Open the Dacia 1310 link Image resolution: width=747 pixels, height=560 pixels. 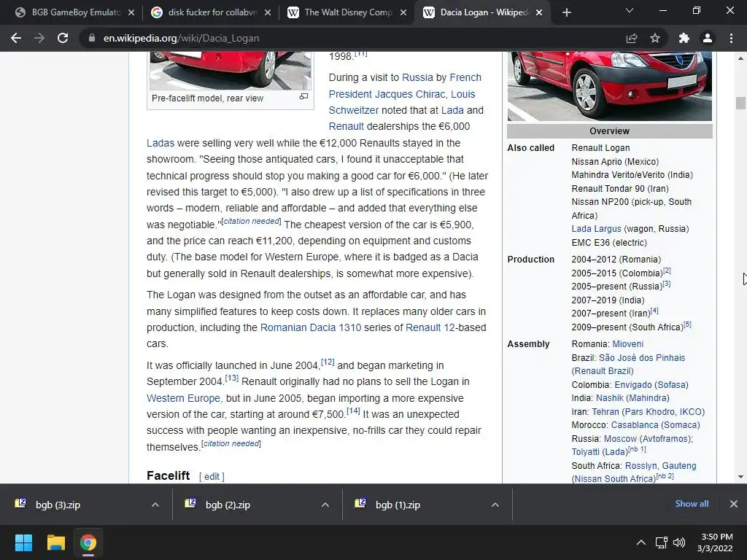336,327
